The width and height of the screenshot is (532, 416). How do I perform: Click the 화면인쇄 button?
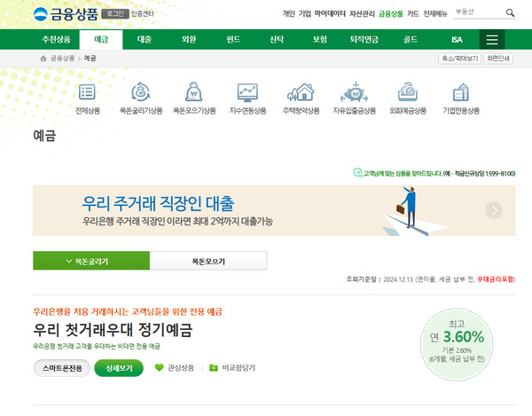[x=498, y=59]
